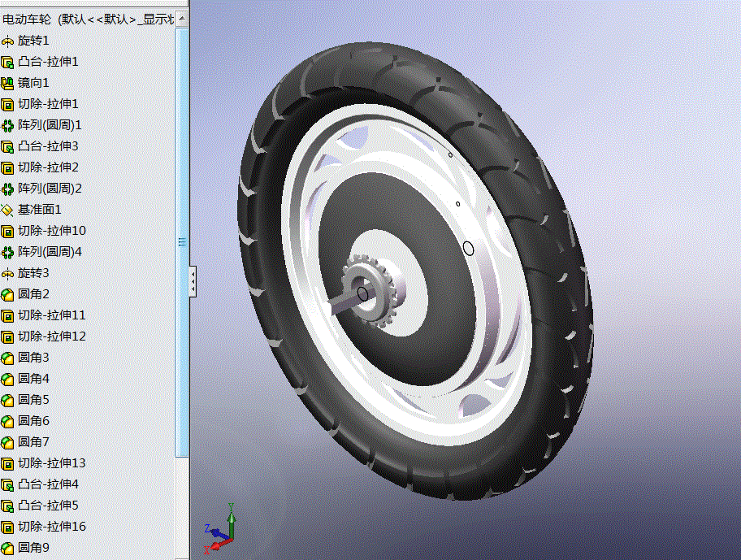Select feature text 切除-拉伸10
This screenshot has height=560, width=741.
(x=52, y=231)
